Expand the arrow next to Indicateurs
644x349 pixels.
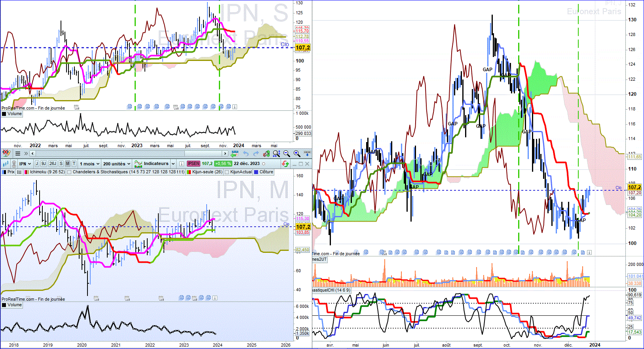(173, 164)
